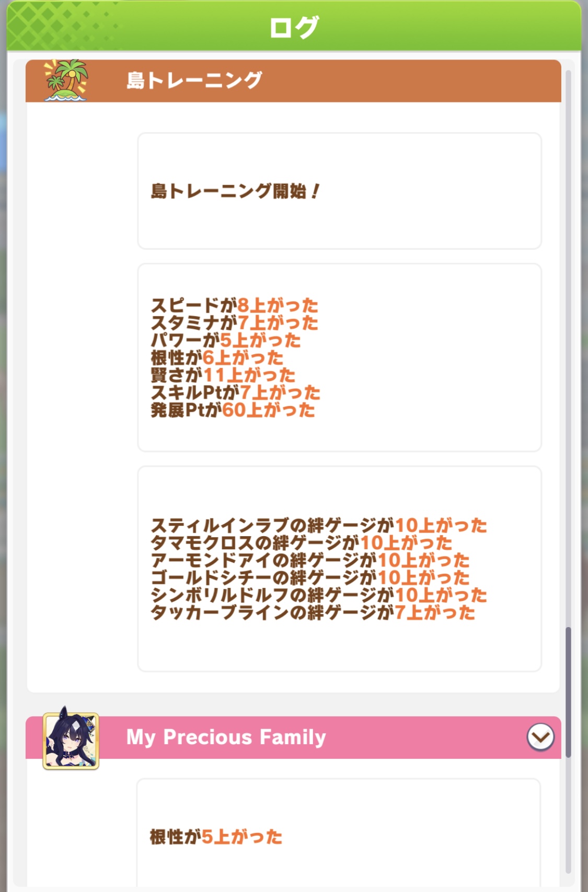Image resolution: width=588 pixels, height=892 pixels.
Task: Select the 島トレーニング header bar
Action: (293, 81)
